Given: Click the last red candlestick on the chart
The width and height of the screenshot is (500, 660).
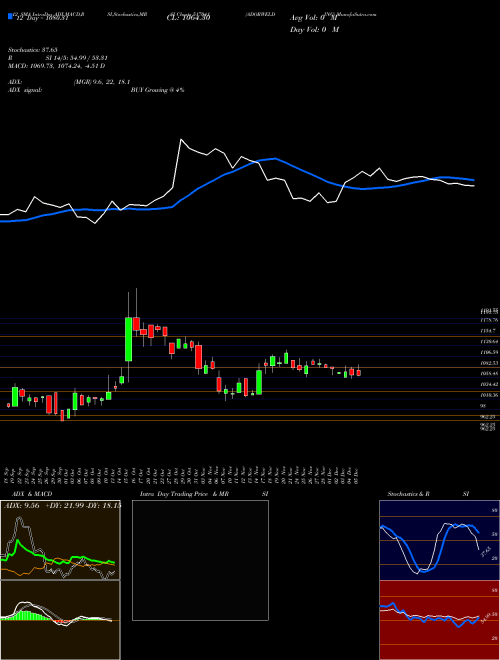Looking at the screenshot, I should 359,373.
